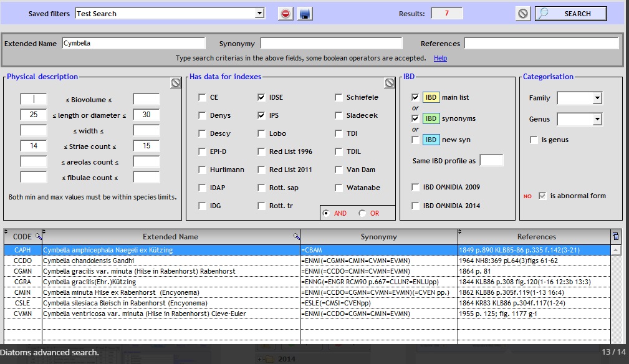Expand the Family dropdown list
The image size is (629, 364).
coord(597,98)
